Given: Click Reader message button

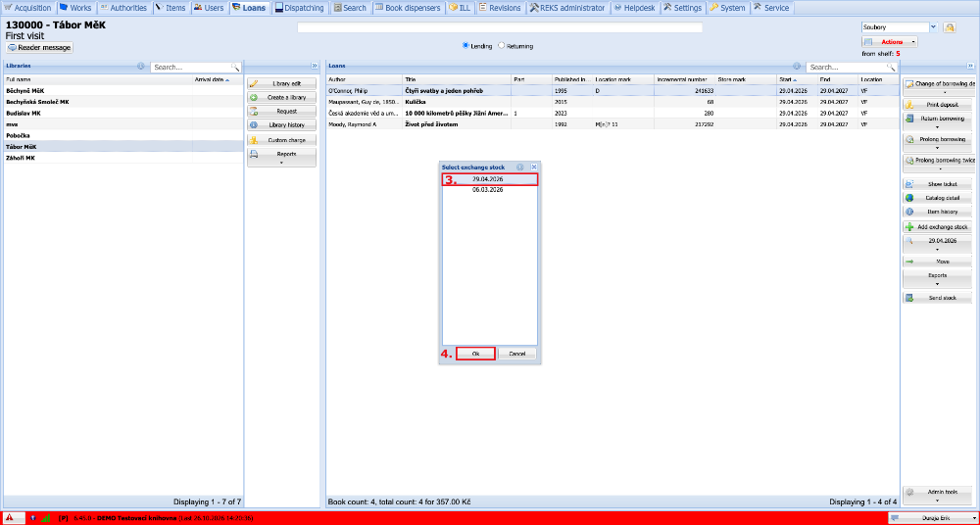Looking at the screenshot, I should point(39,47).
